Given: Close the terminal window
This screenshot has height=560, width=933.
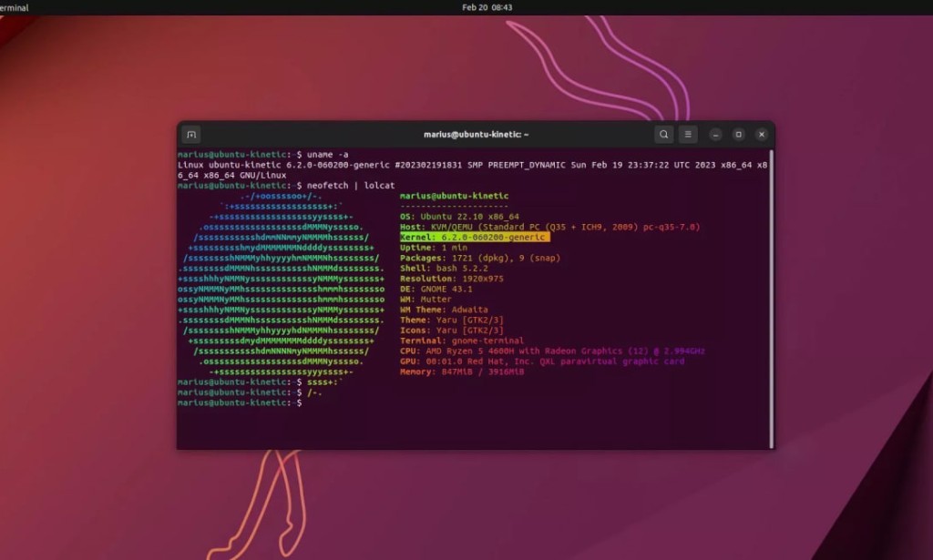Looking at the screenshot, I should (762, 134).
